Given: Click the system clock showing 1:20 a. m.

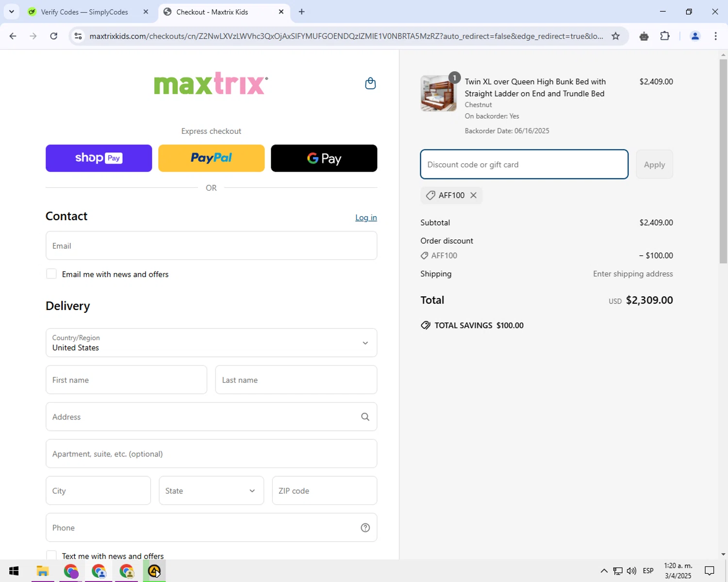Looking at the screenshot, I should click(678, 571).
